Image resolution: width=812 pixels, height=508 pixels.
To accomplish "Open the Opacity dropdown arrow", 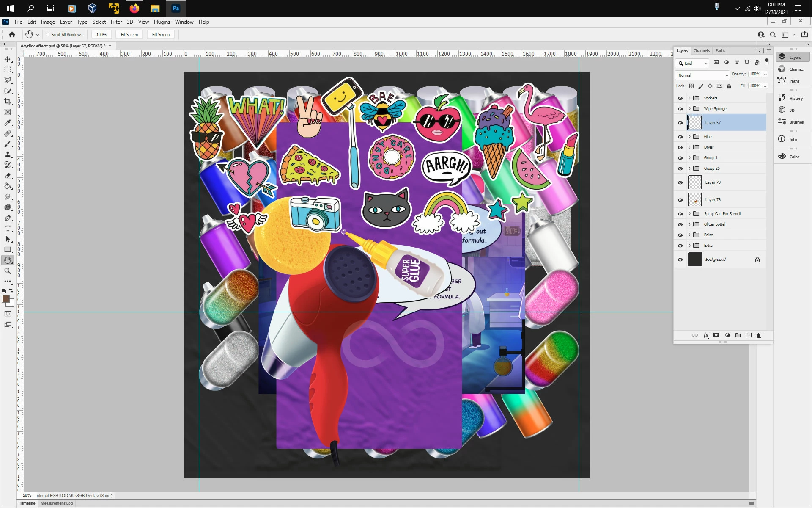I will (765, 74).
